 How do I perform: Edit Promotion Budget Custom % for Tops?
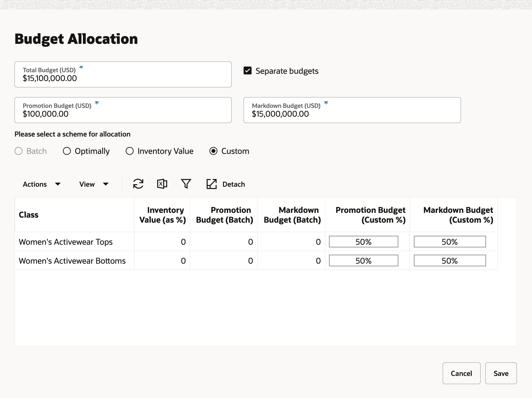(x=364, y=242)
